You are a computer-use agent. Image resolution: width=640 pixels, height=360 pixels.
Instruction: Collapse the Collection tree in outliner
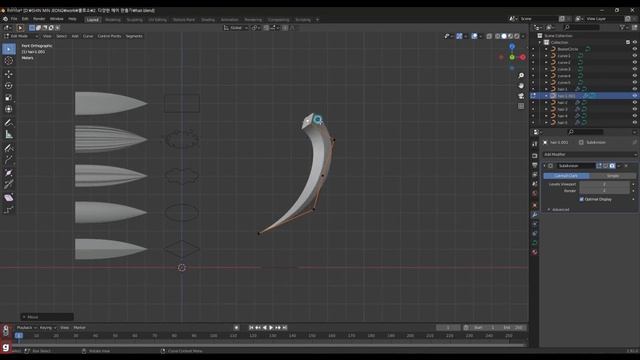point(540,42)
